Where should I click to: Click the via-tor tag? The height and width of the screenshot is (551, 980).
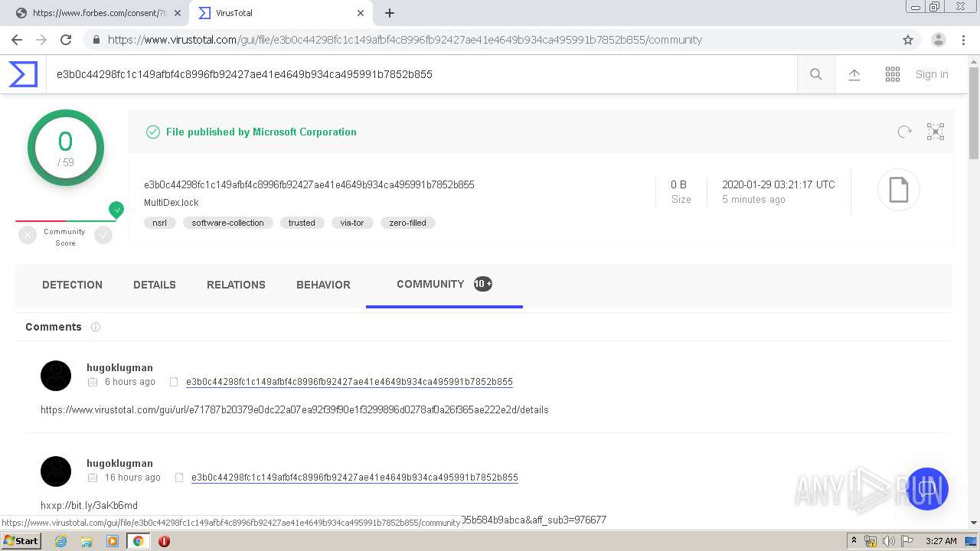[x=352, y=223]
